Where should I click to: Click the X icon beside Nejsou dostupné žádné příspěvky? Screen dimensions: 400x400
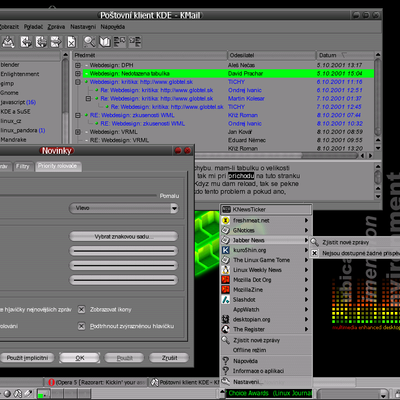[x=314, y=253]
